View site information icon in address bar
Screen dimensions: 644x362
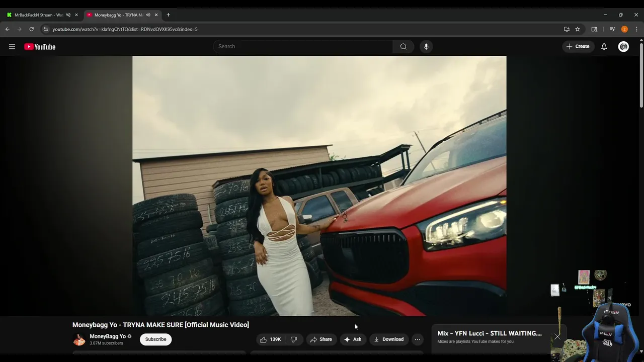pyautogui.click(x=46, y=29)
